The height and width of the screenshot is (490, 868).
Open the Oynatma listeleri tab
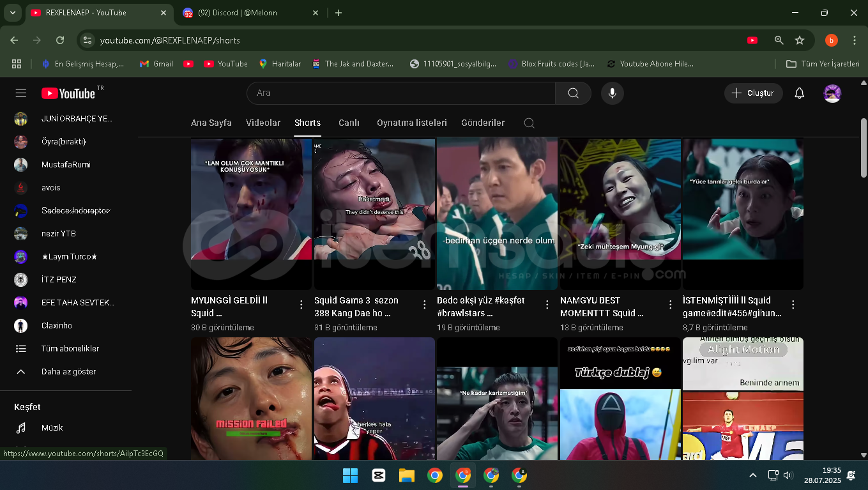[412, 123]
